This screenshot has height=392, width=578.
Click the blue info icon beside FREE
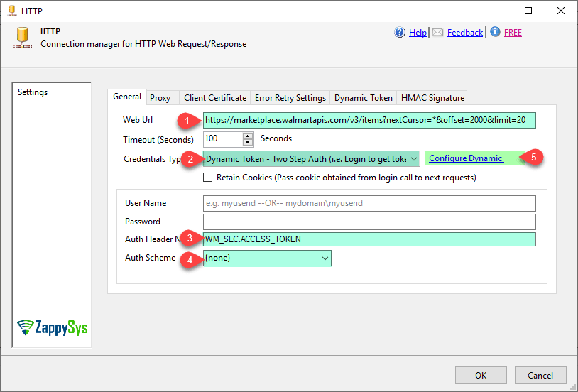click(495, 32)
